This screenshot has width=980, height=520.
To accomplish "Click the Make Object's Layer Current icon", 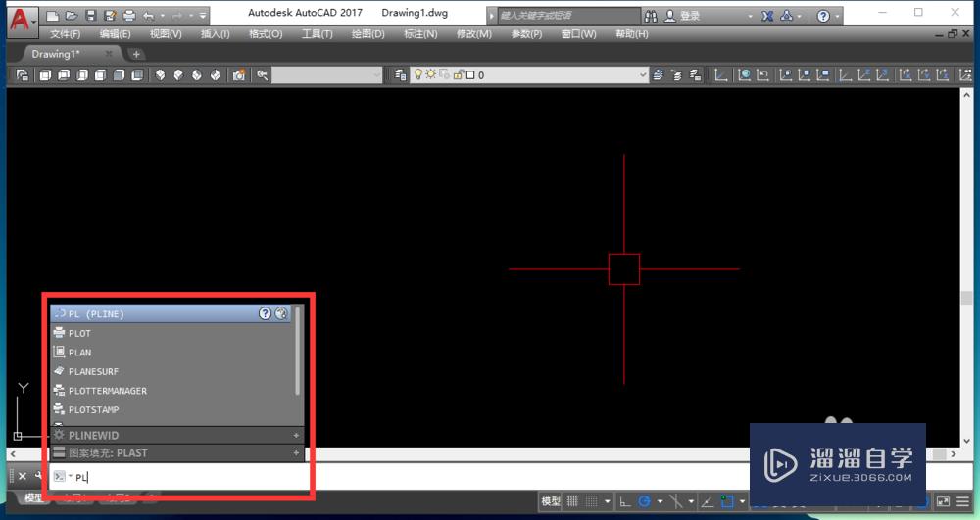I will 658,74.
